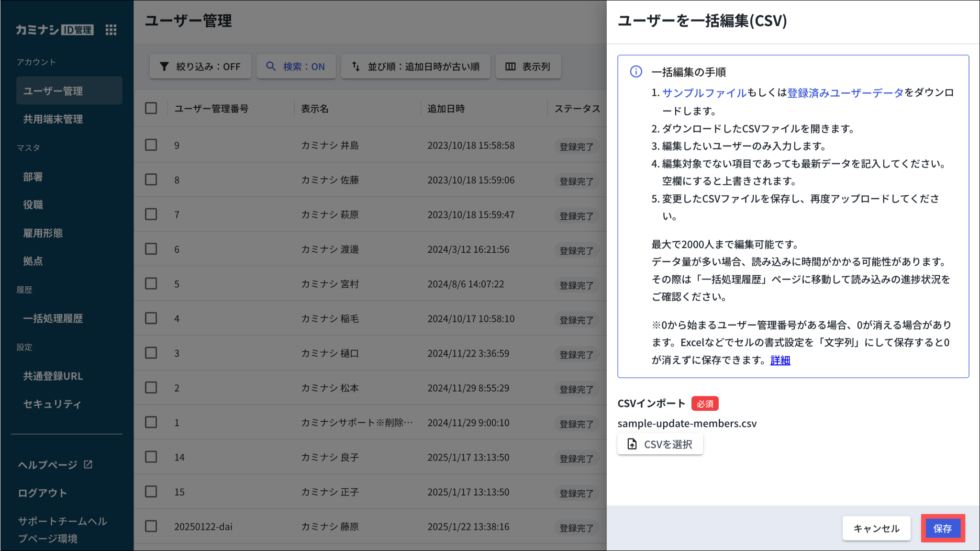The image size is (980, 551).
Task: Open the 絞り込み filter options
Action: (x=208, y=67)
